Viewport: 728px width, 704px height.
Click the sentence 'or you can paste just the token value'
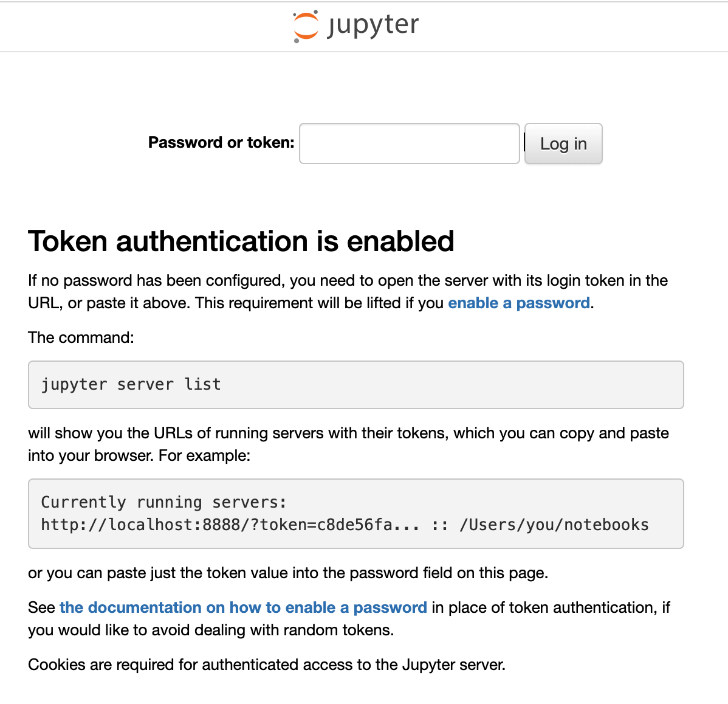(288, 573)
